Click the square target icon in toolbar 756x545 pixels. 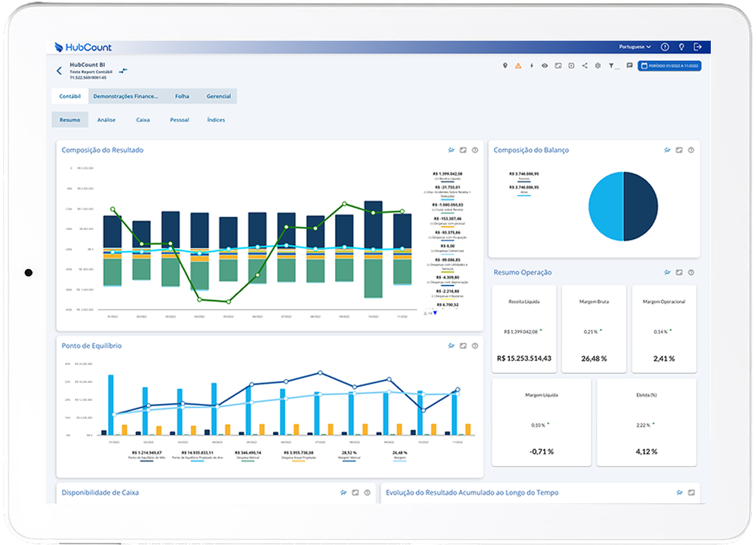click(x=571, y=66)
